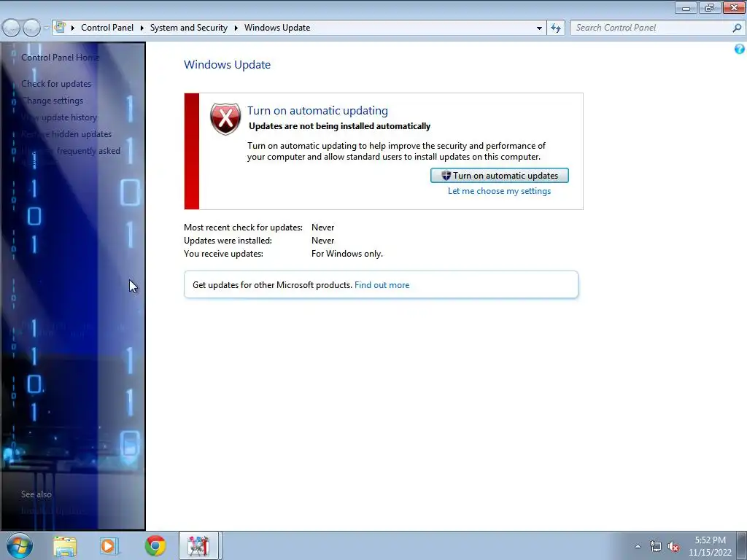Click the Windows Update page title
Image resolution: width=747 pixels, height=560 pixels.
click(228, 65)
